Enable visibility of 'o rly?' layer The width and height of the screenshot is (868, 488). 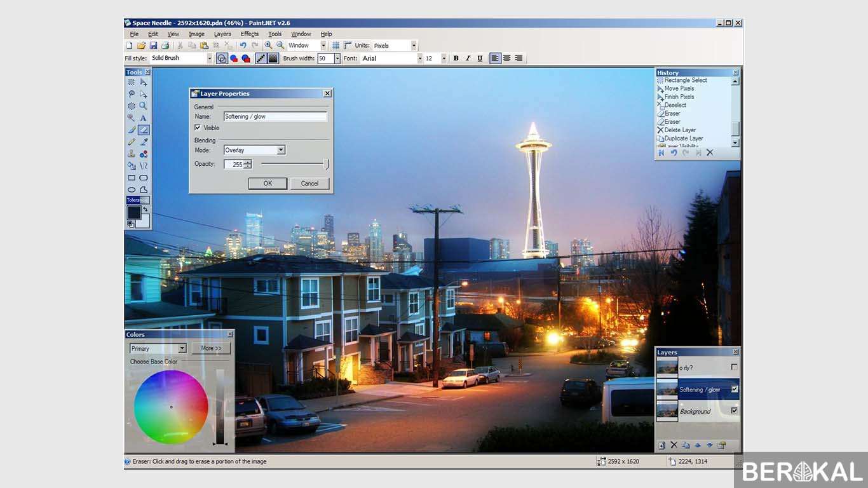pos(735,367)
